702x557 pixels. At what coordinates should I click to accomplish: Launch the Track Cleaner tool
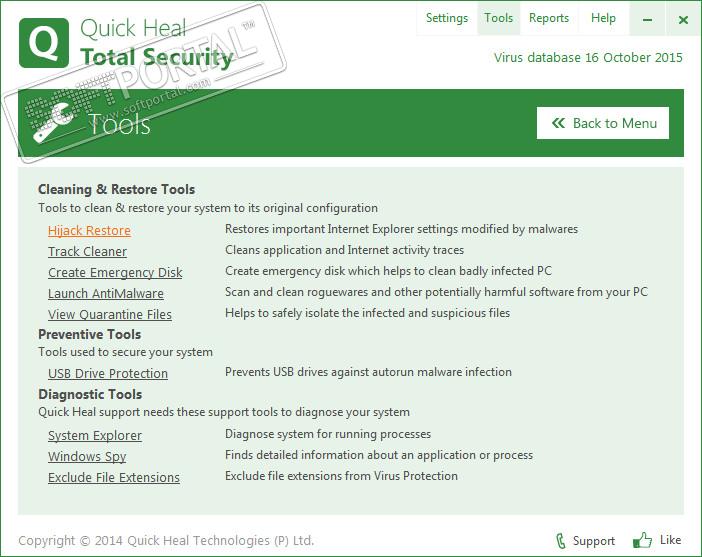(x=87, y=251)
